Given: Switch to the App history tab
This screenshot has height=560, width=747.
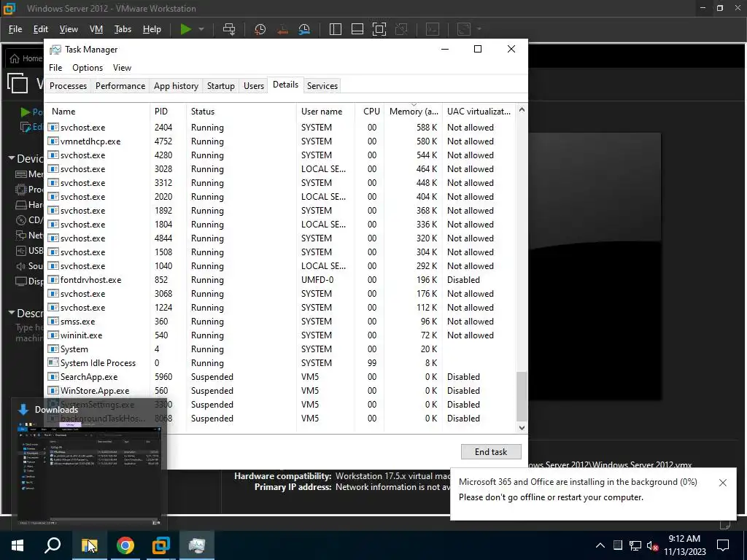Looking at the screenshot, I should coord(176,86).
